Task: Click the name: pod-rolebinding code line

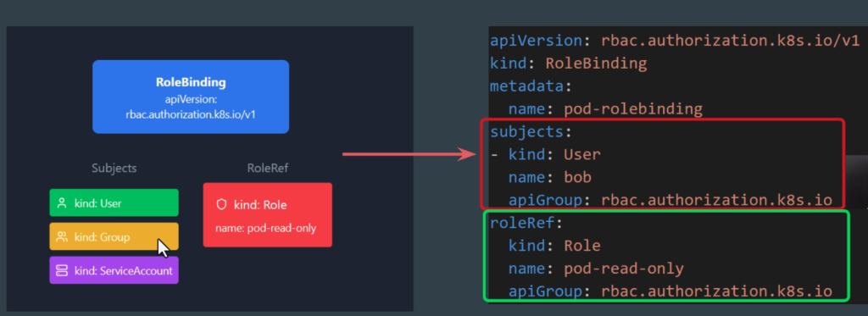Action: 605,108
